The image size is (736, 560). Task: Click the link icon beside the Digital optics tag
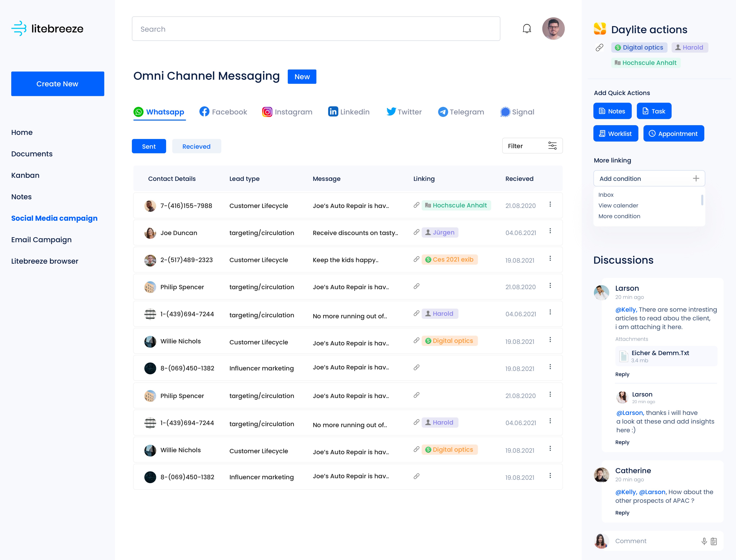(599, 48)
